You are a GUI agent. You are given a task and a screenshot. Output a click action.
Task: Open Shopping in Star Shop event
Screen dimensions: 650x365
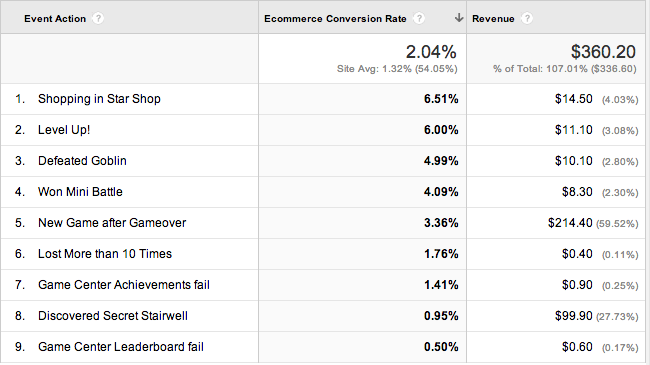(99, 99)
